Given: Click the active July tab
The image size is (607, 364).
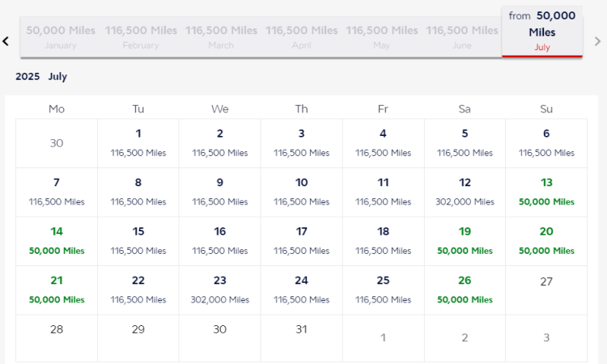Looking at the screenshot, I should (542, 32).
